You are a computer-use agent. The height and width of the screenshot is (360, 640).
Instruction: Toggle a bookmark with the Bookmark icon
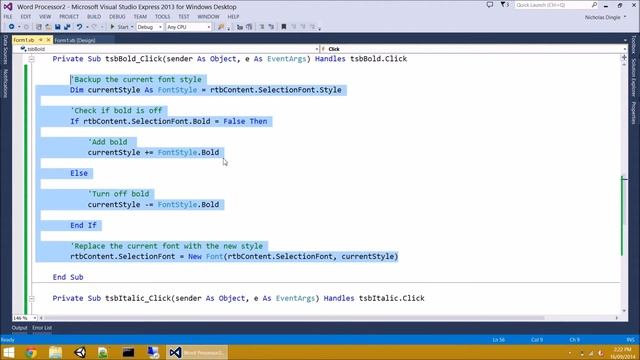coord(284,27)
